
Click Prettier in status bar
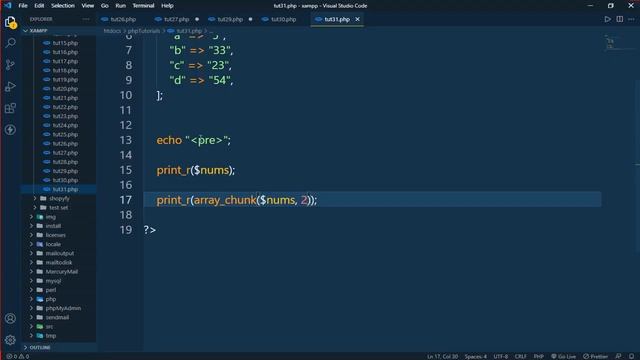pos(595,356)
